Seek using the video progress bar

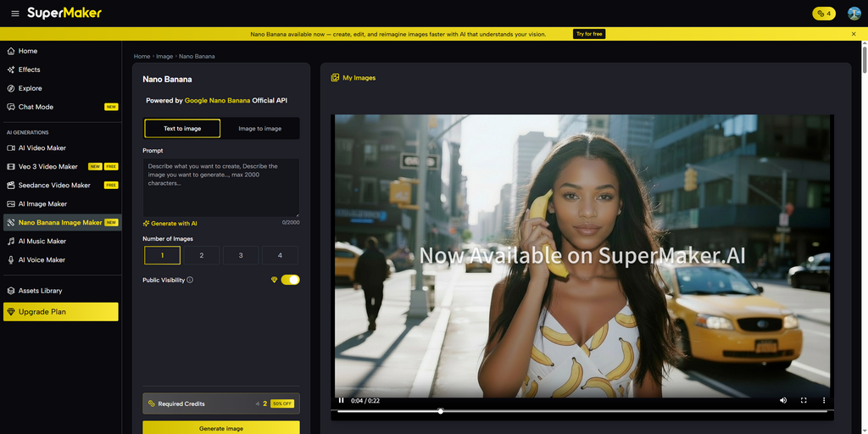581,411
